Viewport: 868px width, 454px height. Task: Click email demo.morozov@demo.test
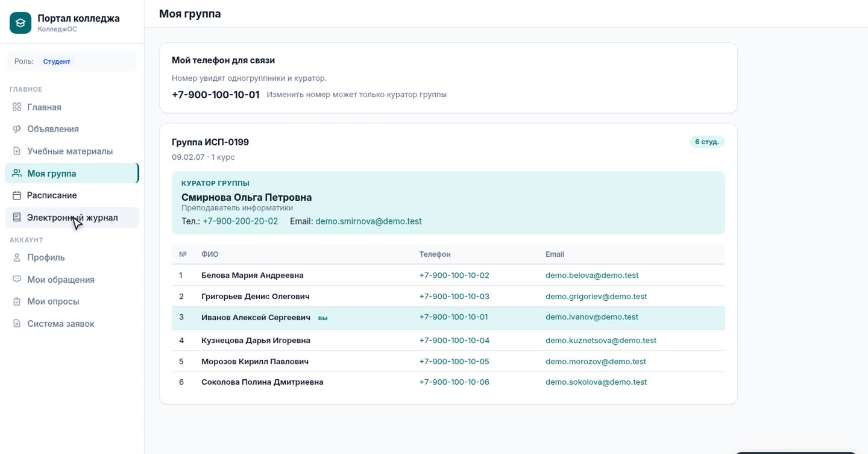[596, 361]
